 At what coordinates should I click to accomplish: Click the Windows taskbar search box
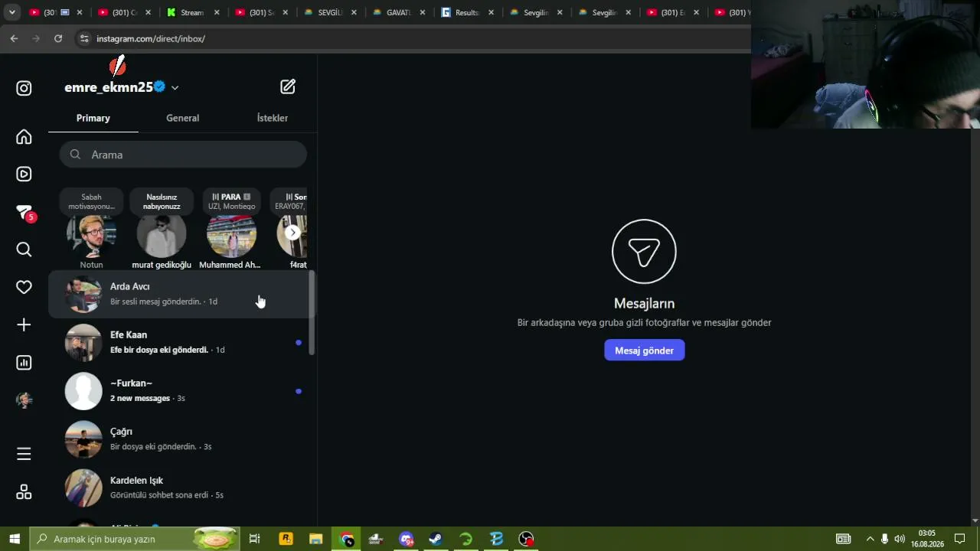point(133,539)
